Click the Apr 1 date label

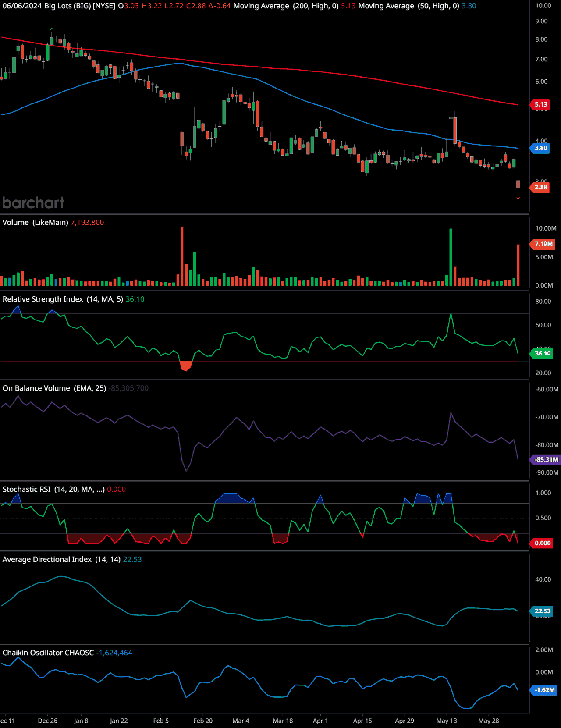point(320,721)
